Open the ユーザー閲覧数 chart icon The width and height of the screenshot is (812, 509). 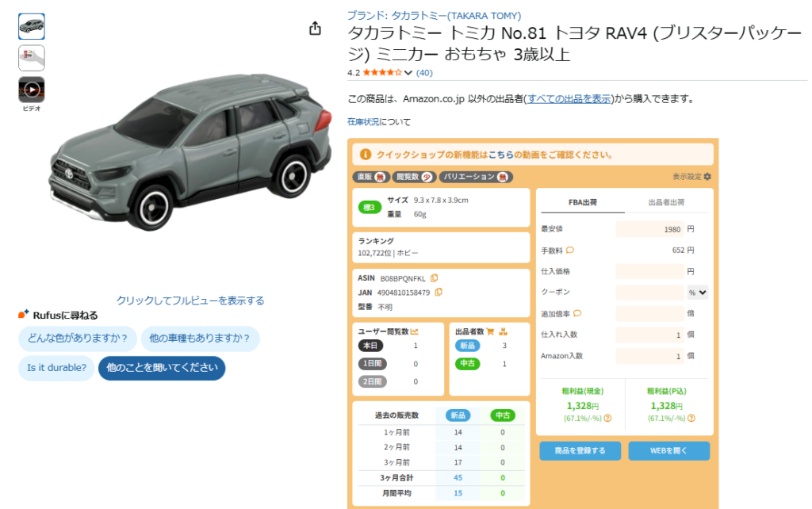[x=414, y=331]
